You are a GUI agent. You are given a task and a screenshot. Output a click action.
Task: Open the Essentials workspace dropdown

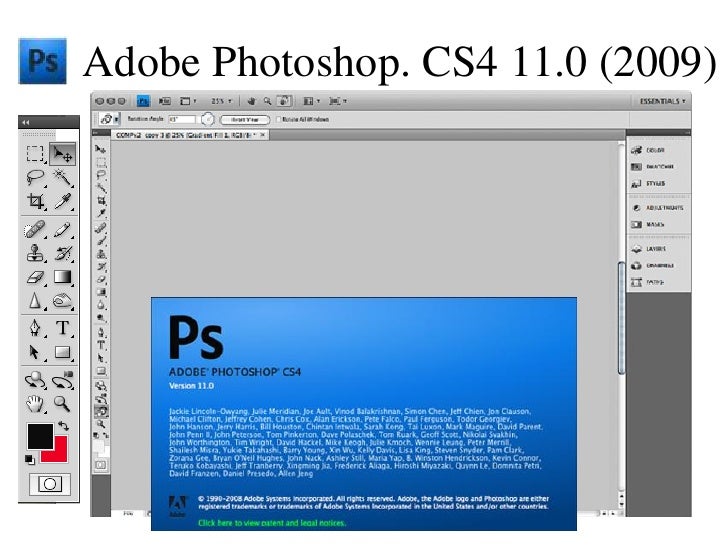pyautogui.click(x=663, y=101)
